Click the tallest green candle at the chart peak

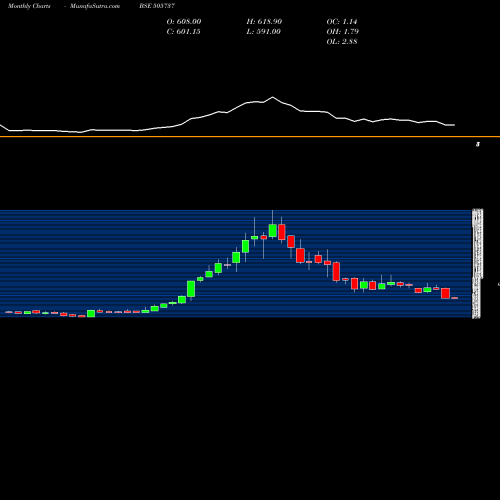[x=273, y=231]
